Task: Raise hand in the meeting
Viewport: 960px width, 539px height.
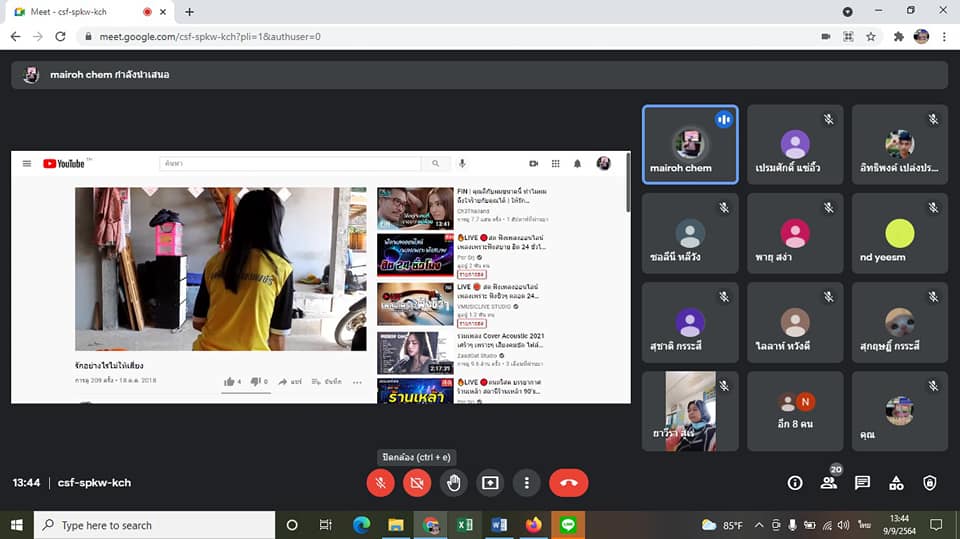Action: (454, 483)
